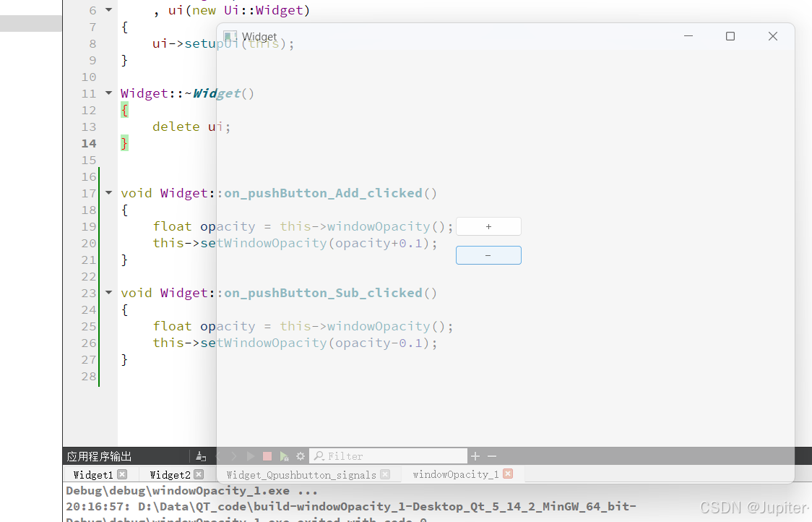Collapse the fold arrow at line 6
This screenshot has width=812, height=522.
109,10
